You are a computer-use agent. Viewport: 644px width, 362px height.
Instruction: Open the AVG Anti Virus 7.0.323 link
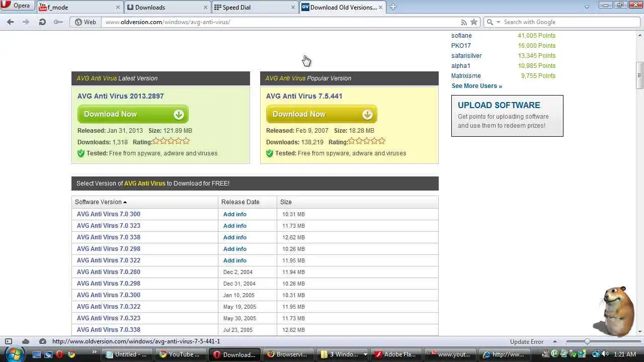pos(109,318)
